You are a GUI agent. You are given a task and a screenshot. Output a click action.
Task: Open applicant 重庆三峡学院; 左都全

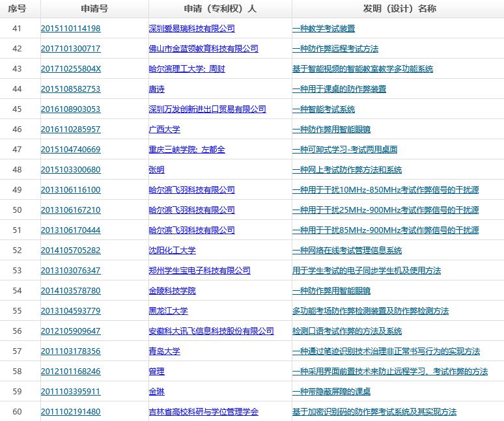pyautogui.click(x=187, y=150)
